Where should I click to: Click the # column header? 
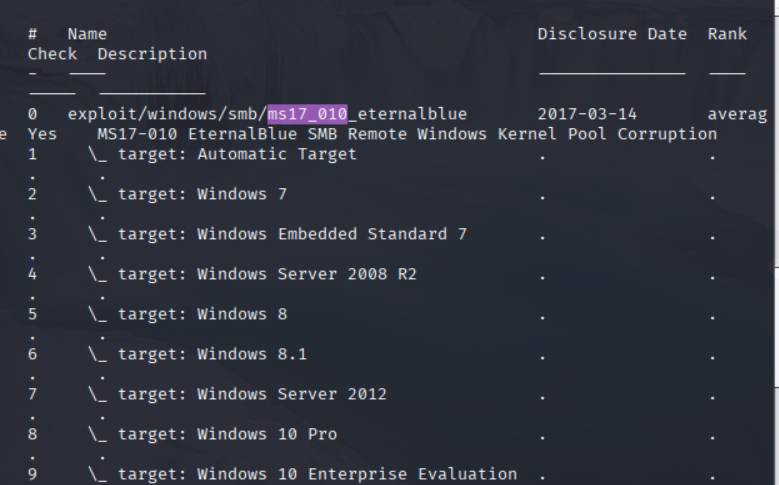(32, 34)
